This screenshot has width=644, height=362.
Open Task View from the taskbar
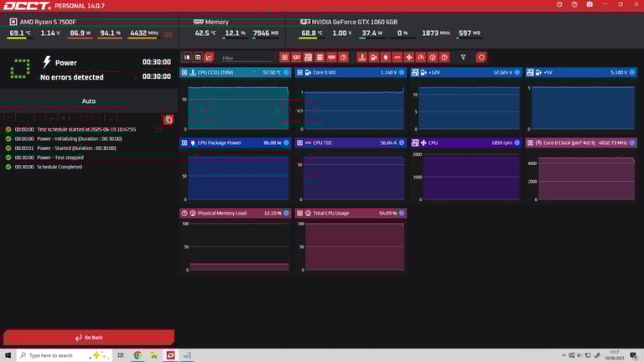point(121,355)
